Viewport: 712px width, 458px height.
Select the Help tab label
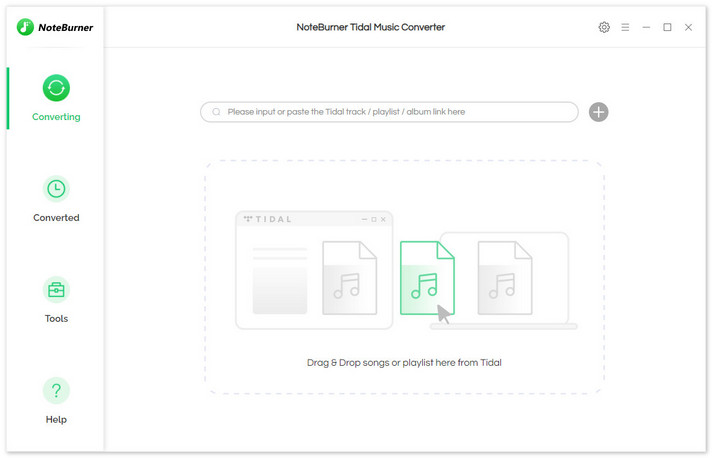[56, 419]
